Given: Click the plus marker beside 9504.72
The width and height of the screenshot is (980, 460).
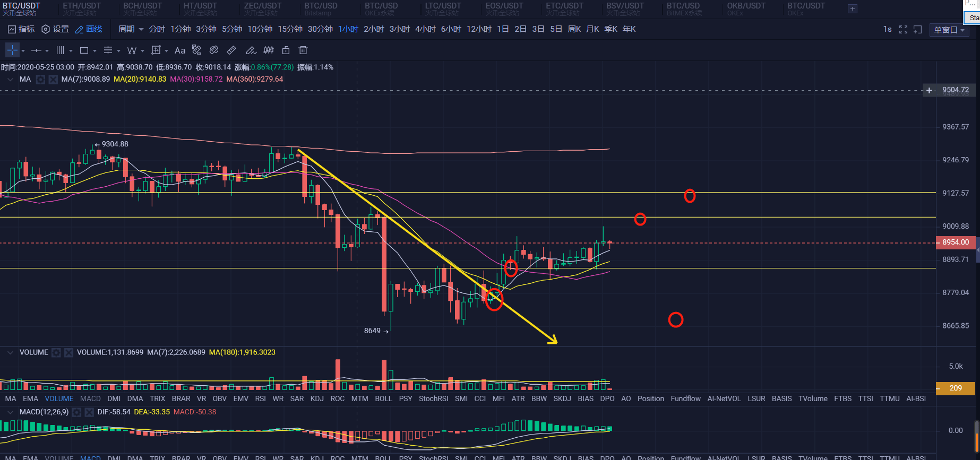Looking at the screenshot, I should 929,91.
